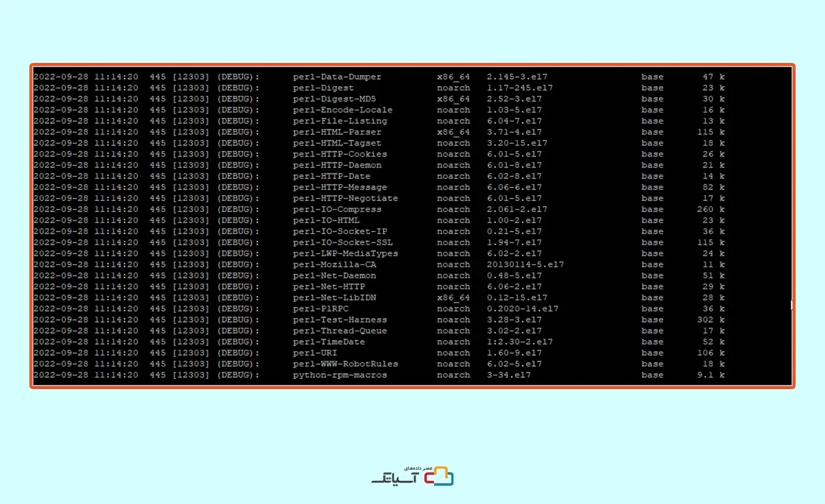
Task: Select version 0.12-15.el7
Action: (x=517, y=298)
